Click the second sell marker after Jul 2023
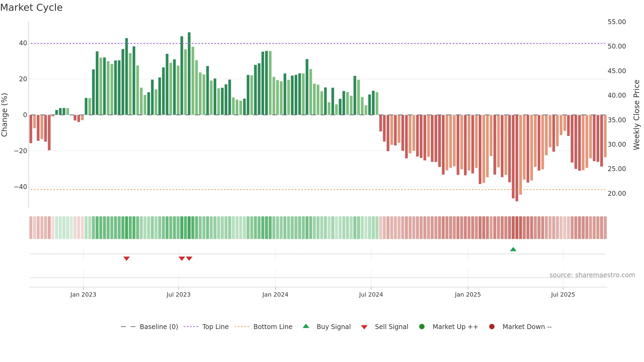The image size is (644, 362). [x=189, y=258]
